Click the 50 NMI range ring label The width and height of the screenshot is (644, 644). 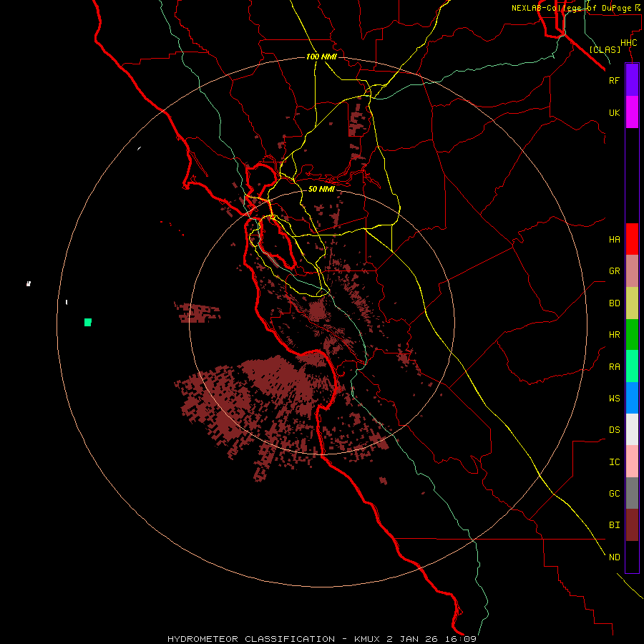click(x=321, y=189)
